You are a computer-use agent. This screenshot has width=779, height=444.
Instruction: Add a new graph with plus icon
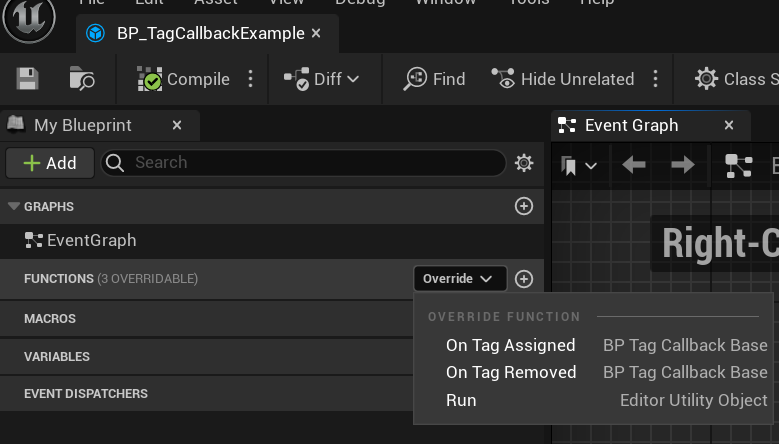pyautogui.click(x=523, y=206)
